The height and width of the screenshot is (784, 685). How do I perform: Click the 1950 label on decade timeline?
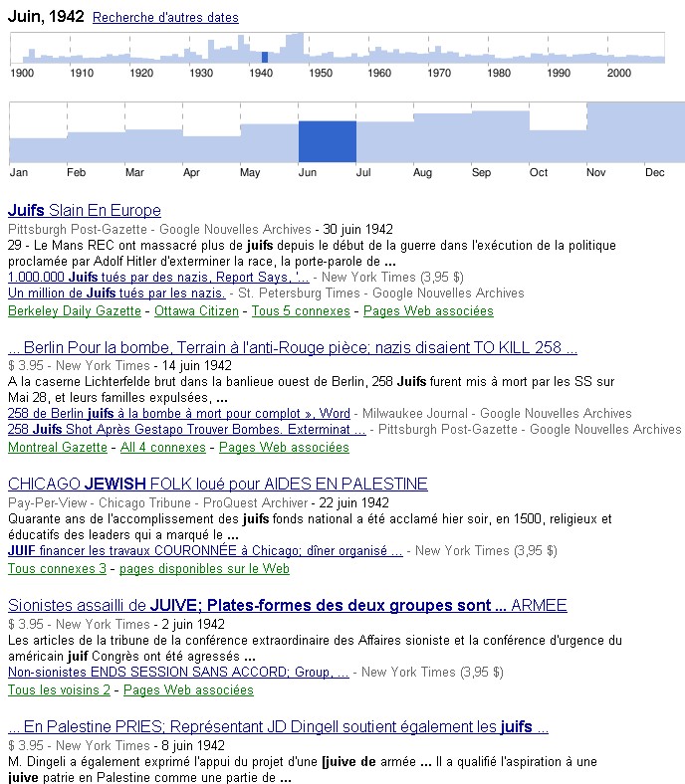pyautogui.click(x=321, y=73)
